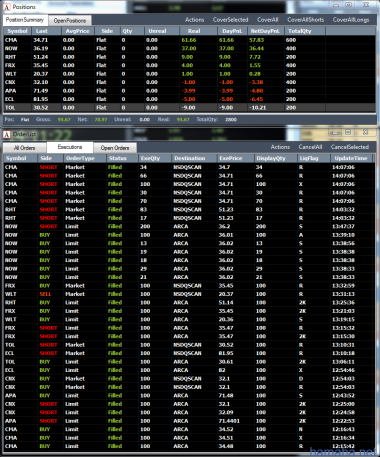Click the NetDayPnL value -10.21
This screenshot has height=457, width=380.
point(258,108)
